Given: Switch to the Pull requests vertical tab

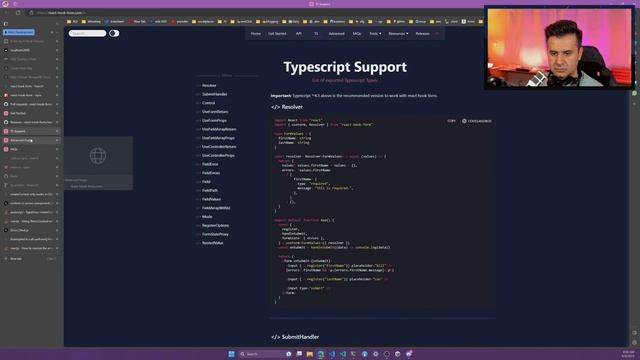Looking at the screenshot, I should coord(31,104).
